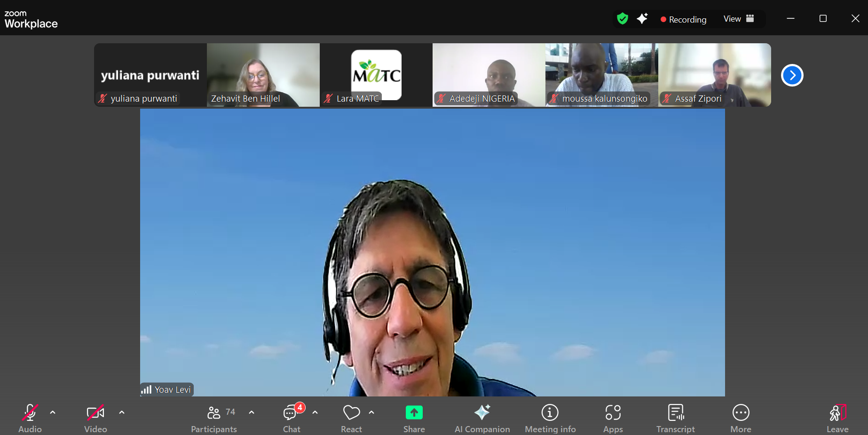Show next participants in gallery strip
This screenshot has width=868, height=435.
(x=792, y=75)
